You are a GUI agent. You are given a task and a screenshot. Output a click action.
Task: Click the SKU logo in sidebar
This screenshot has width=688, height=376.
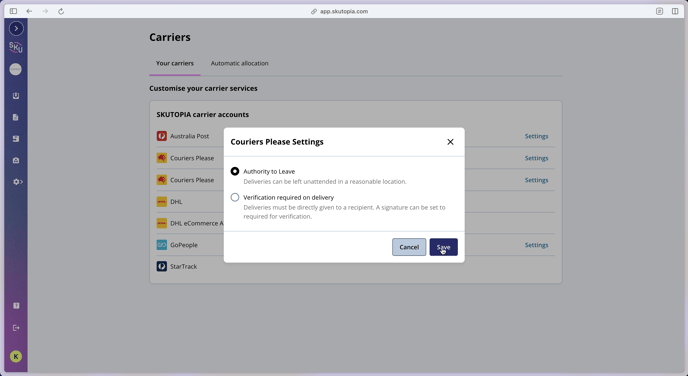point(16,47)
